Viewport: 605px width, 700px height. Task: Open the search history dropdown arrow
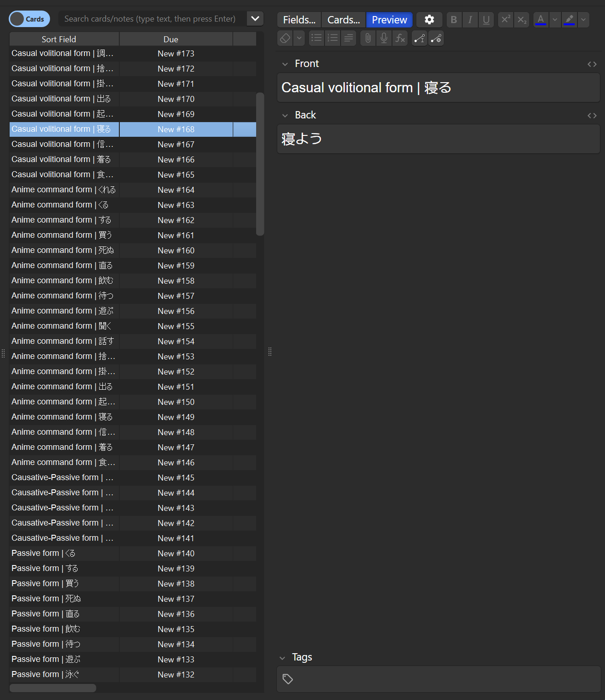pyautogui.click(x=255, y=19)
